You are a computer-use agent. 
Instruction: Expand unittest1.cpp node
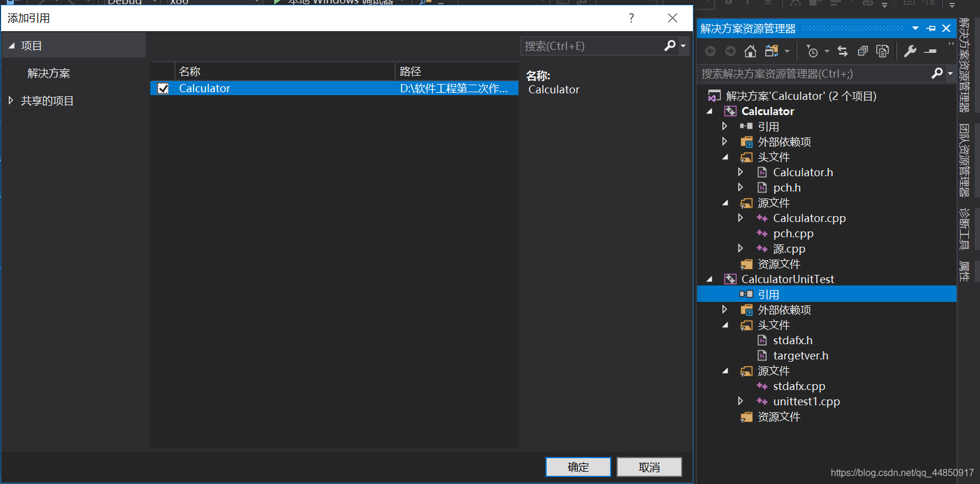pos(740,401)
